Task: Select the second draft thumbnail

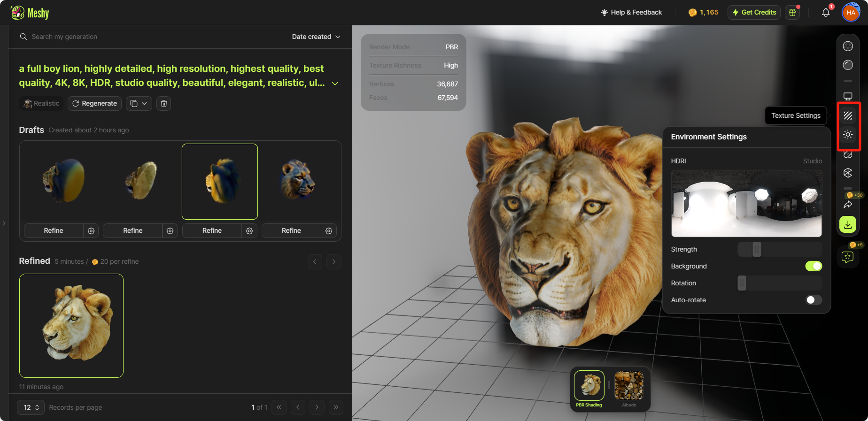Action: click(x=140, y=181)
